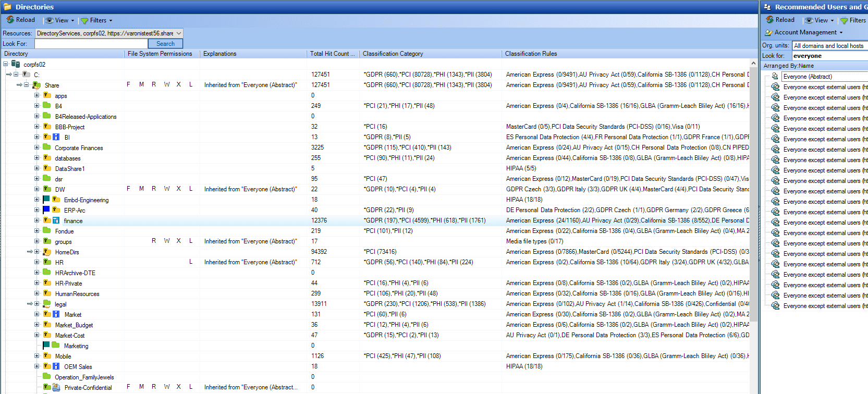868x394 pixels.
Task: Click the blue info icon beside BI
Action: pyautogui.click(x=56, y=137)
